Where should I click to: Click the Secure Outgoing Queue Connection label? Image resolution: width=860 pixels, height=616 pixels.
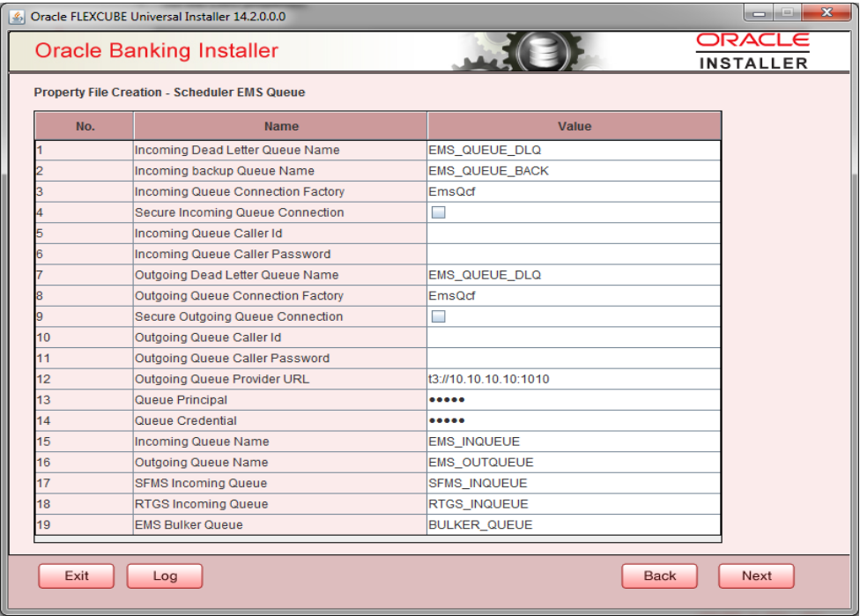pyautogui.click(x=239, y=316)
